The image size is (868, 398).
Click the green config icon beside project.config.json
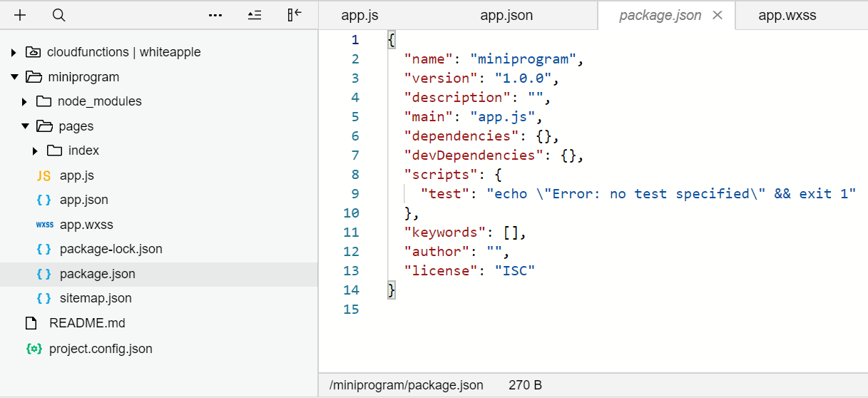[x=34, y=349]
